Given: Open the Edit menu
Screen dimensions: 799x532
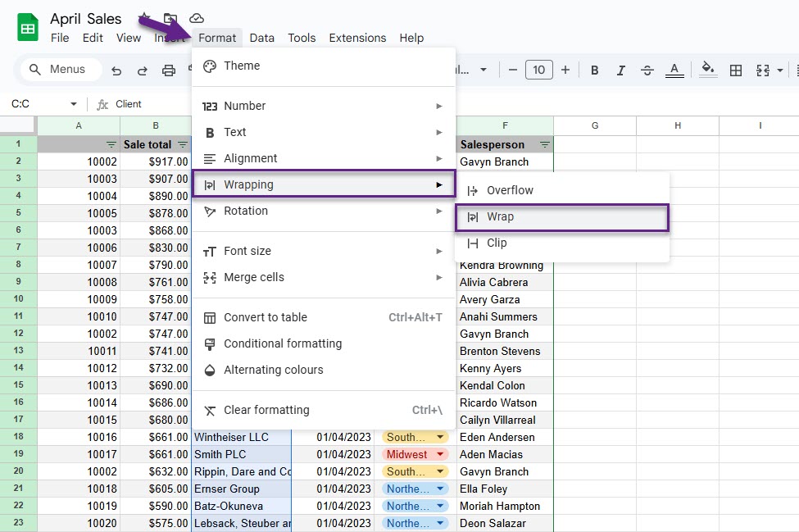Looking at the screenshot, I should [x=93, y=38].
